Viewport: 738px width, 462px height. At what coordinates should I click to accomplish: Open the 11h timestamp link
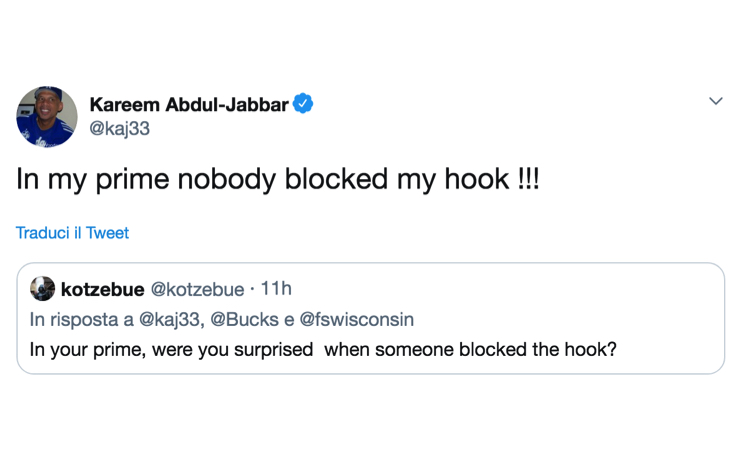coord(275,289)
